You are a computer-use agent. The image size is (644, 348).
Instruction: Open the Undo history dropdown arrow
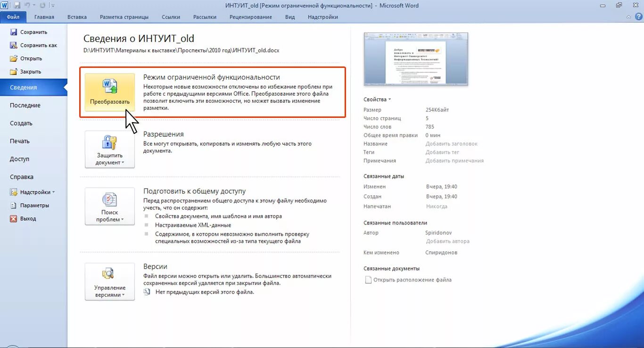[x=34, y=6]
